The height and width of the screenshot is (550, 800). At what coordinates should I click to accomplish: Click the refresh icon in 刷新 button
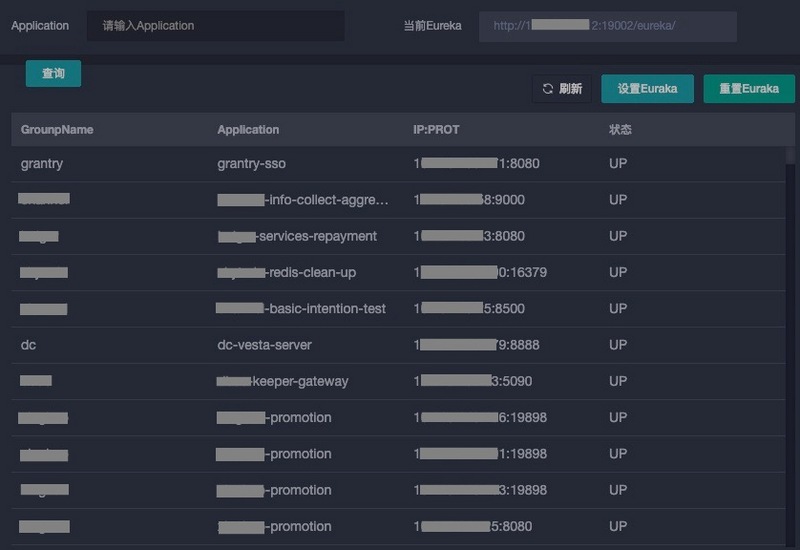pyautogui.click(x=548, y=89)
